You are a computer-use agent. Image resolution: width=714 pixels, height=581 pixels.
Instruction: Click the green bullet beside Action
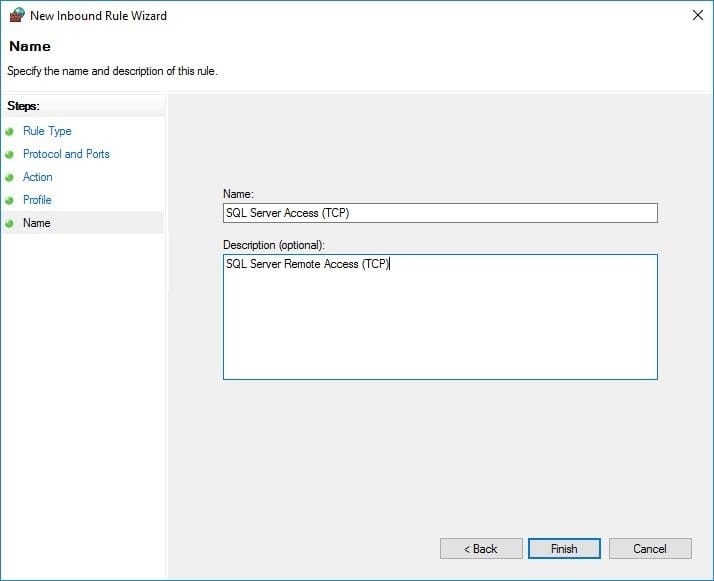point(10,178)
